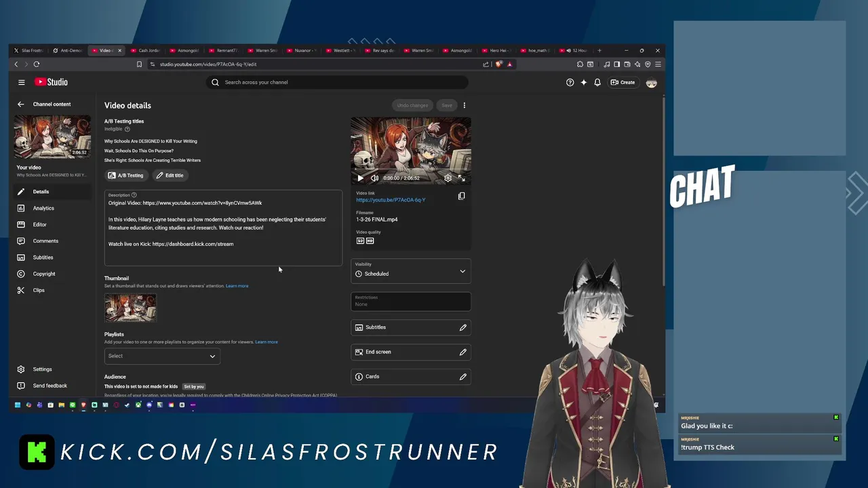The width and height of the screenshot is (868, 488).
Task: Click the A/B Testing button
Action: click(x=126, y=176)
